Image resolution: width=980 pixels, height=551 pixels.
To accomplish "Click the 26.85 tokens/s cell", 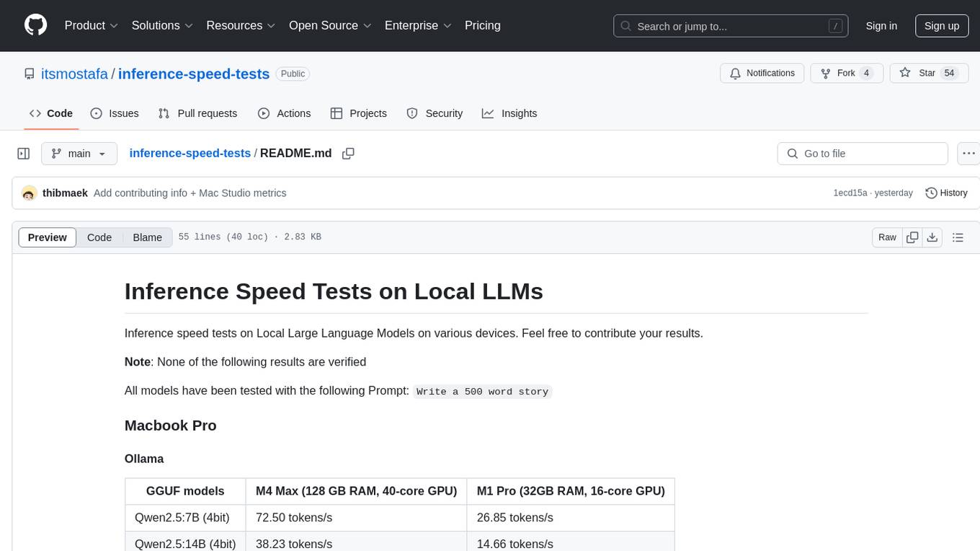I will [x=571, y=518].
